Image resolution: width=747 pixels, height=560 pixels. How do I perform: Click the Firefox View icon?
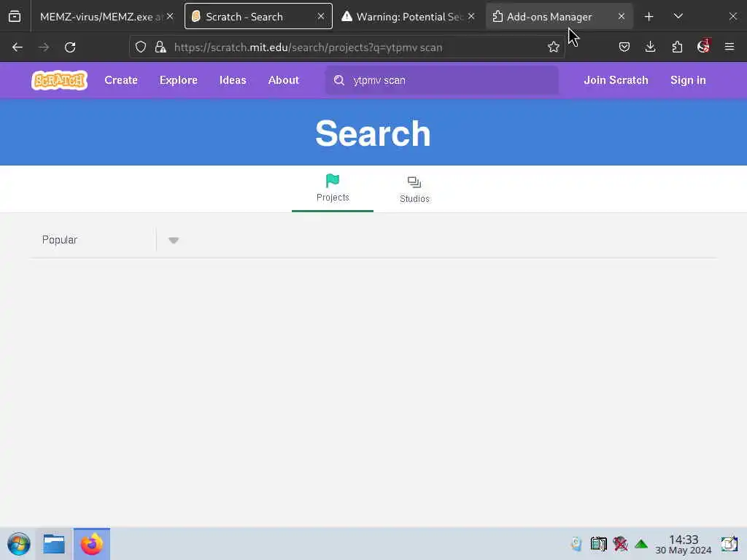click(x=15, y=17)
